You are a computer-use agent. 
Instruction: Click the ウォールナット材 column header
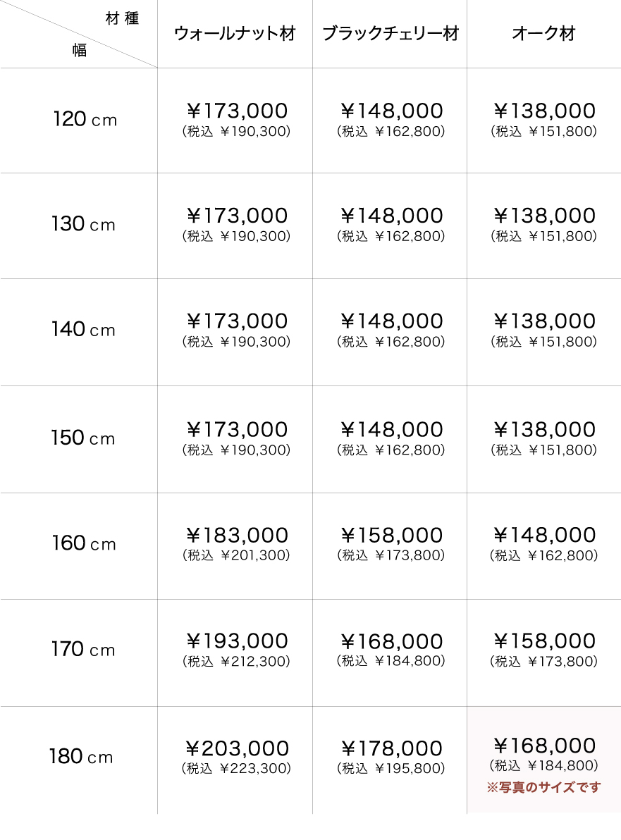(235, 34)
